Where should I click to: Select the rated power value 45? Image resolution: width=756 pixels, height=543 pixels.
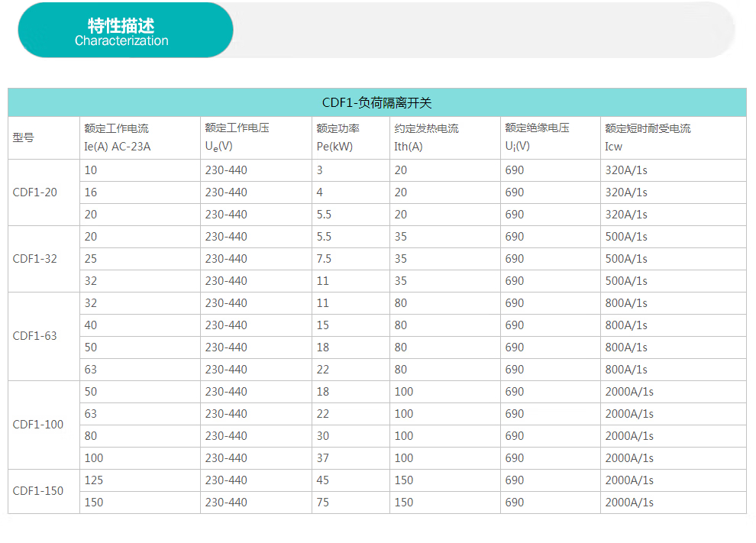tap(323, 480)
